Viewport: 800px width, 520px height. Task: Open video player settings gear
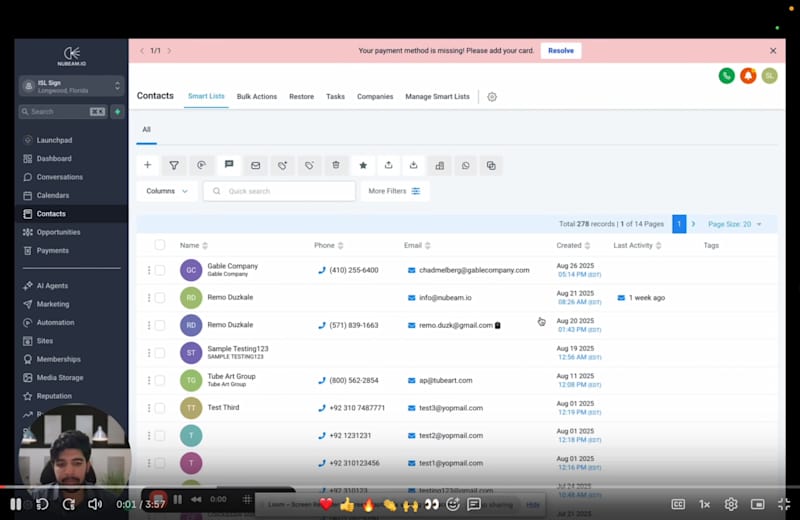[731, 504]
